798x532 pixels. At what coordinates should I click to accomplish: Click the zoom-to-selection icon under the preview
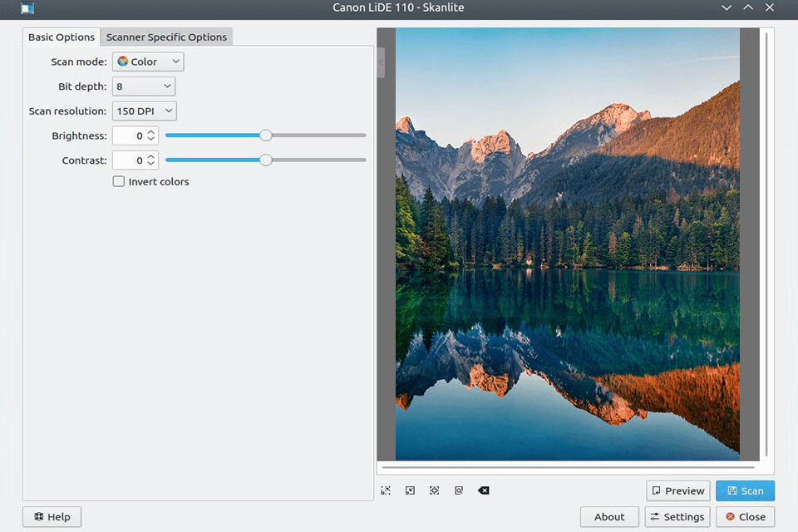point(434,490)
